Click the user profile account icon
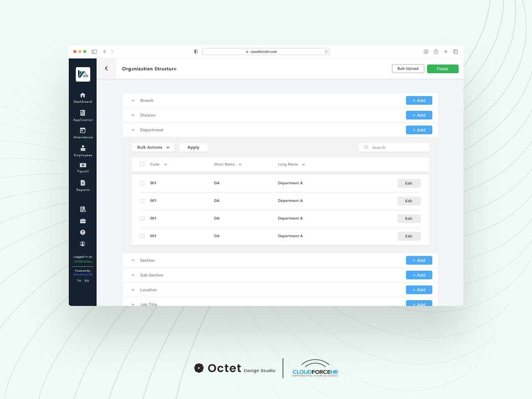 coord(82,243)
